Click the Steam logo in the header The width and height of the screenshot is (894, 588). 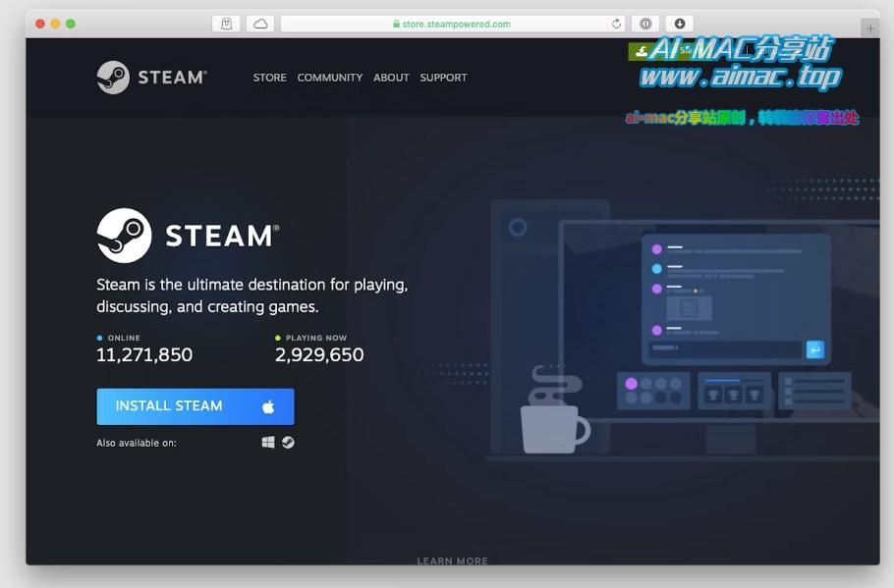(151, 78)
